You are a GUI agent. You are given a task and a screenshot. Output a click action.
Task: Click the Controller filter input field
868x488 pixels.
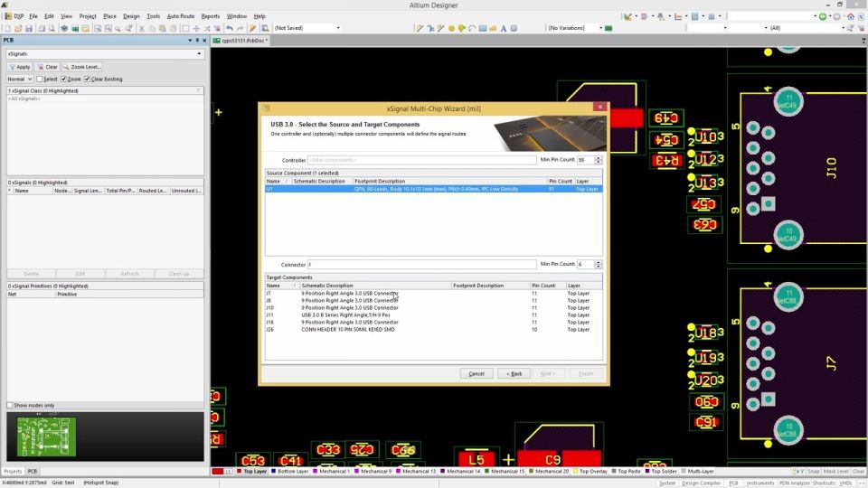click(422, 160)
